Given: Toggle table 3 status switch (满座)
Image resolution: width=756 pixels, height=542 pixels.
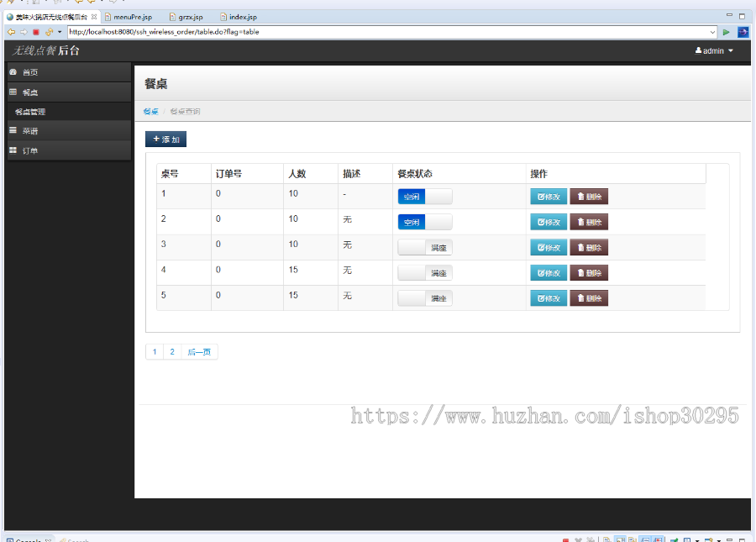Looking at the screenshot, I should point(425,248).
